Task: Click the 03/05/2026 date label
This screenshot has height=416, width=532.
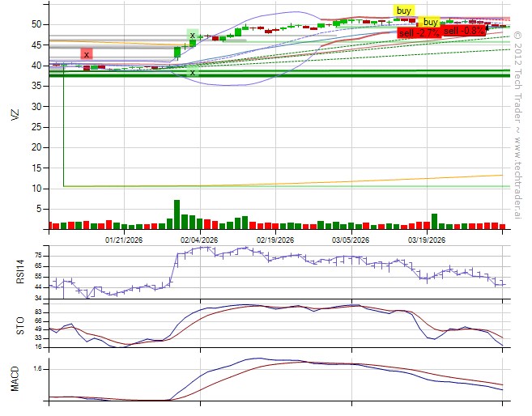Action: 350,240
